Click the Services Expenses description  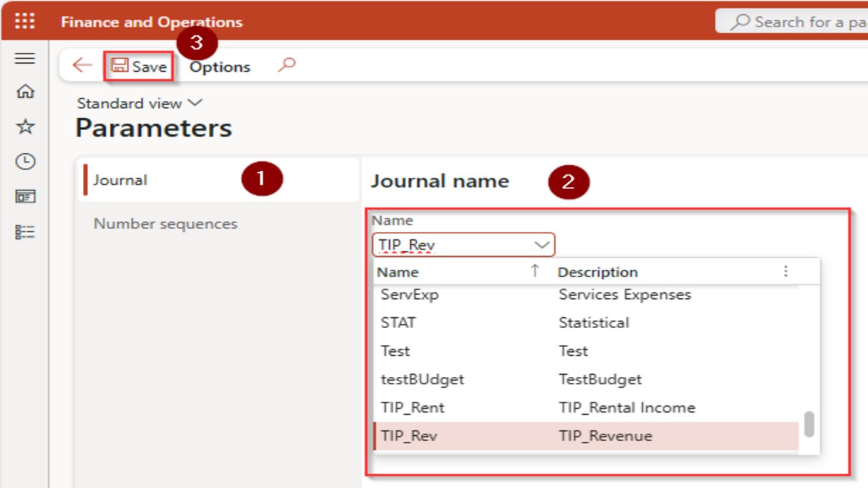625,294
